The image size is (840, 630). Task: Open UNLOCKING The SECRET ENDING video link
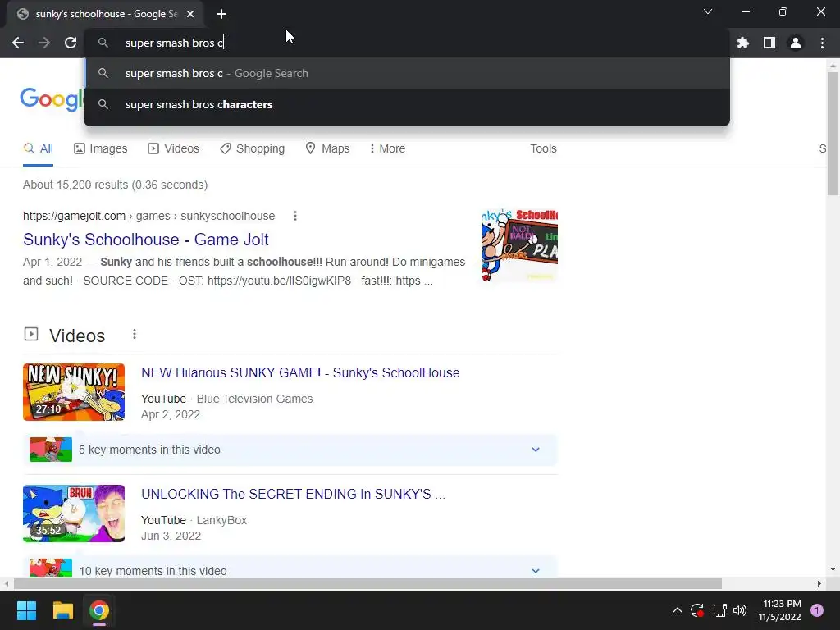click(x=293, y=494)
